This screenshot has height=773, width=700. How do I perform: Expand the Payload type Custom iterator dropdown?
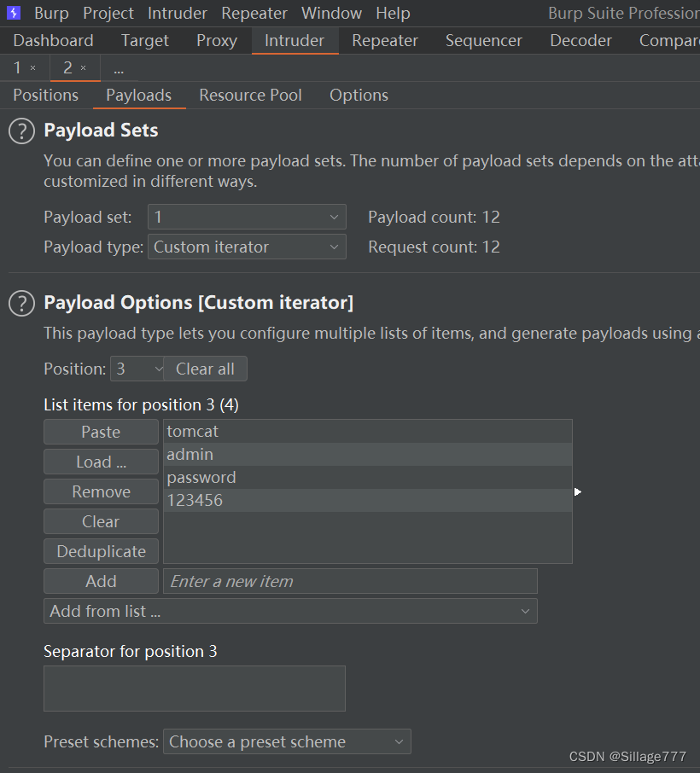coord(247,247)
